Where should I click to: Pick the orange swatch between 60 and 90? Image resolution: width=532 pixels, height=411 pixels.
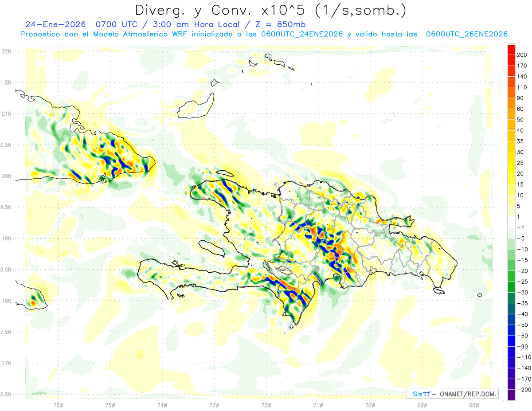(x=511, y=103)
